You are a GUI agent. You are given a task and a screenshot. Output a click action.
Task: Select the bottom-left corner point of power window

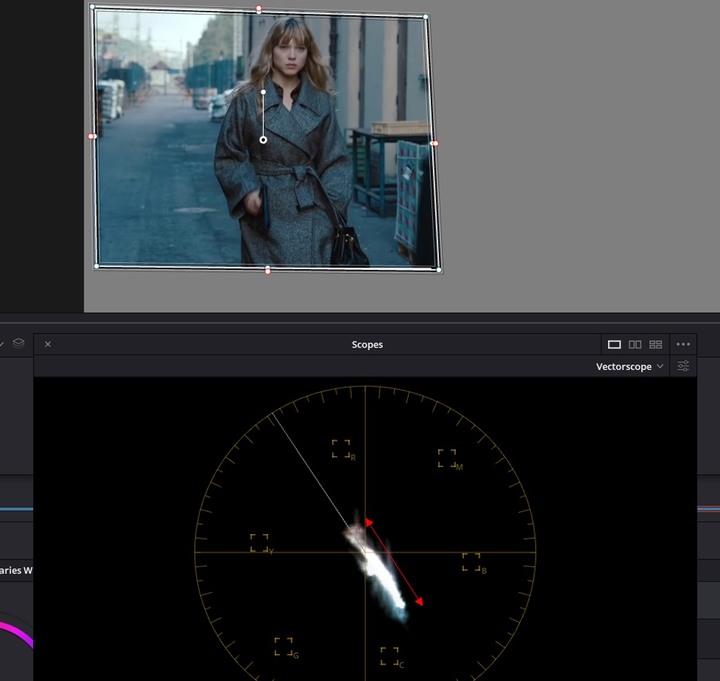point(96,266)
